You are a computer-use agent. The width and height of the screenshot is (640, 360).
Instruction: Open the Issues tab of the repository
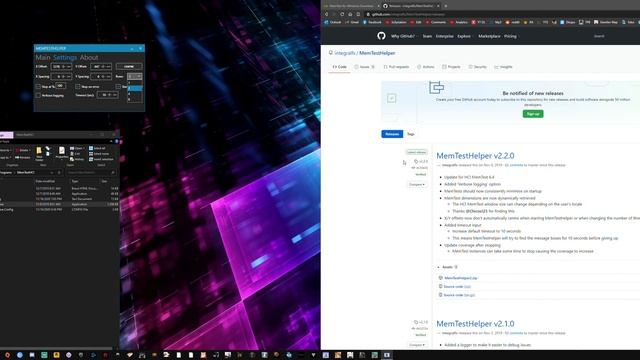point(364,67)
